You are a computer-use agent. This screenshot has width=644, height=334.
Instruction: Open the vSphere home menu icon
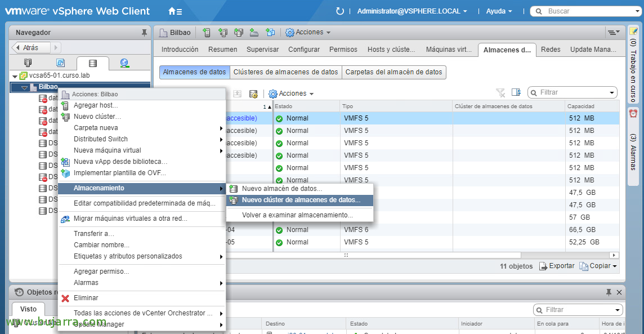175,11
